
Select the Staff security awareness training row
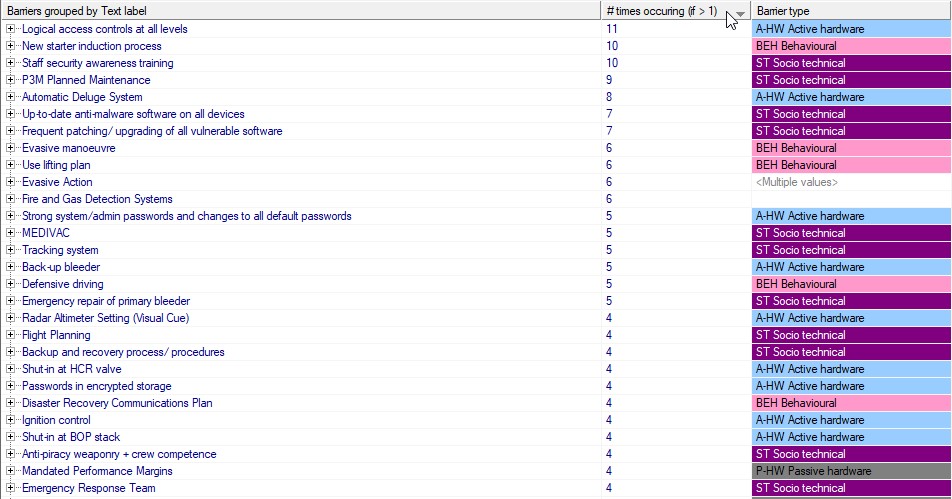[97, 63]
